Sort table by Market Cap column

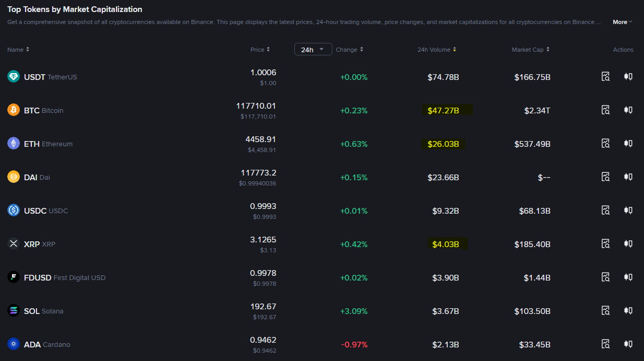531,50
